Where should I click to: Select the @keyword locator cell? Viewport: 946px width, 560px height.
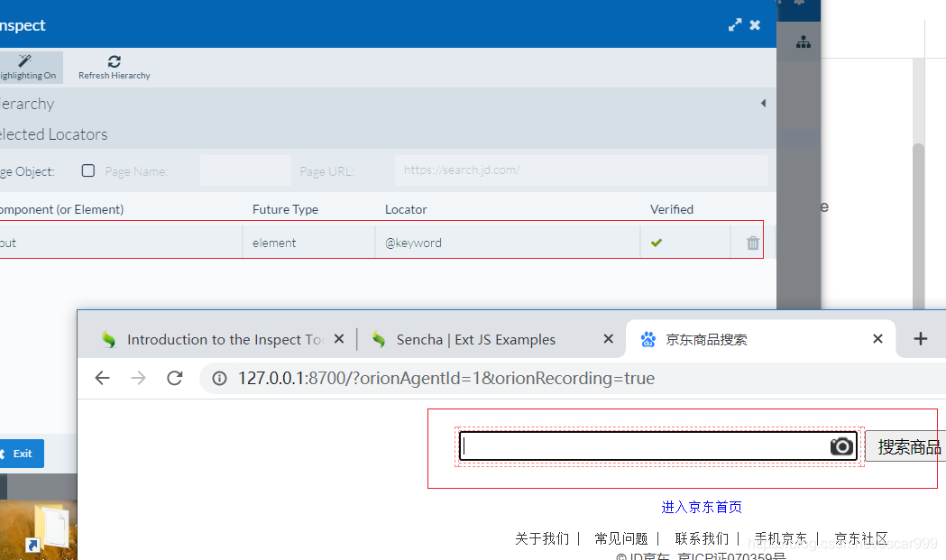tap(508, 243)
